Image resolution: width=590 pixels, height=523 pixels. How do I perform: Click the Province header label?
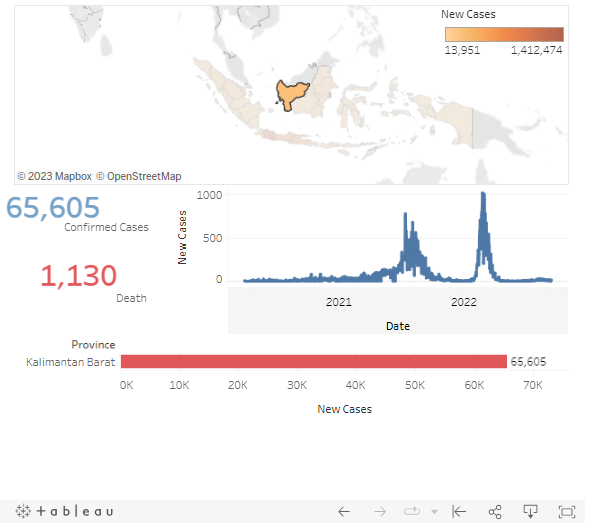pyautogui.click(x=93, y=345)
